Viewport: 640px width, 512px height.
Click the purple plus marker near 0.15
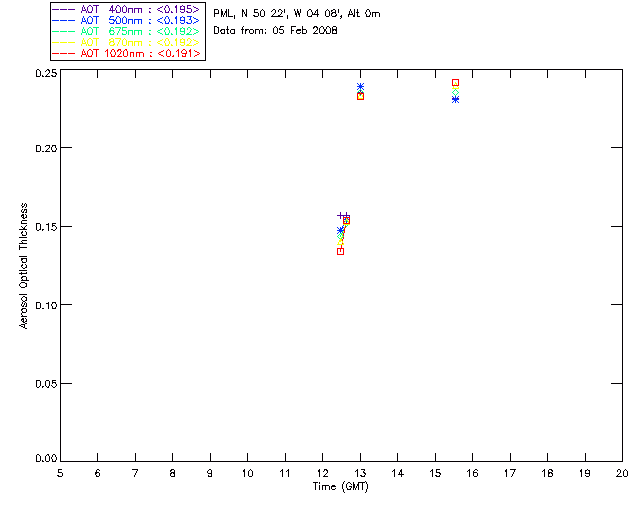coord(341,215)
